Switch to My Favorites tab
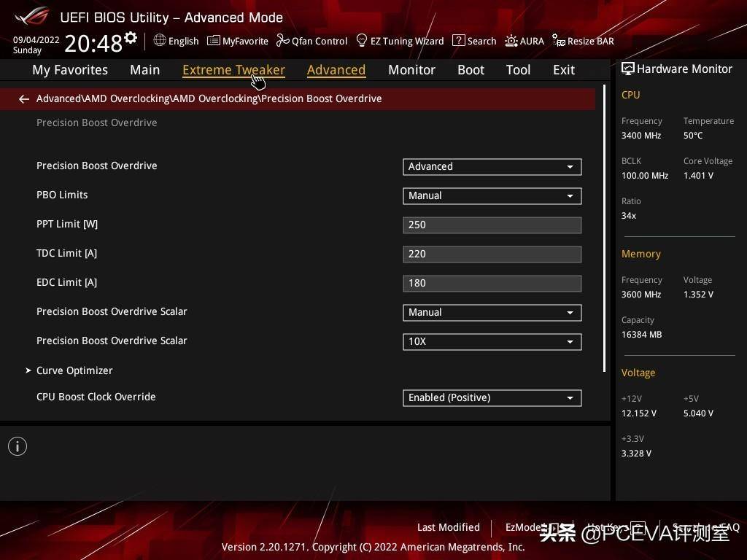747x560 pixels. click(x=70, y=70)
